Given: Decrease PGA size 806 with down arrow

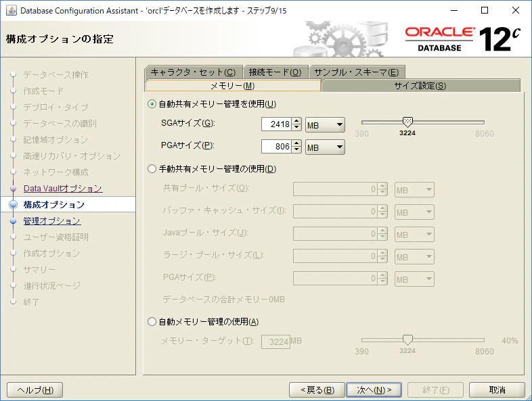Looking at the screenshot, I should pos(296,150).
